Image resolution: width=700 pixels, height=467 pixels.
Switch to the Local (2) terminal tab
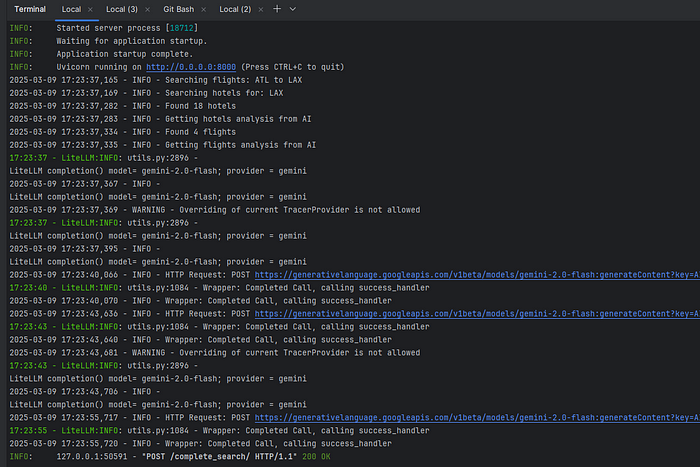click(235, 9)
